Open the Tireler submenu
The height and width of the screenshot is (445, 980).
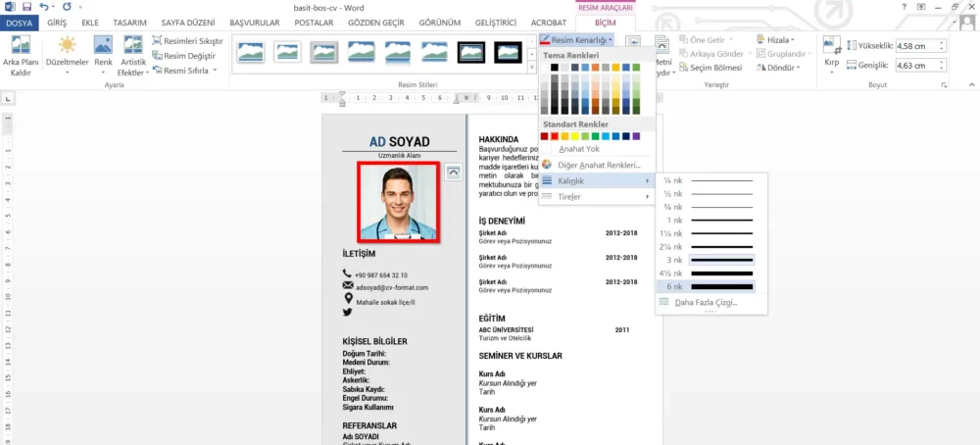pos(596,197)
